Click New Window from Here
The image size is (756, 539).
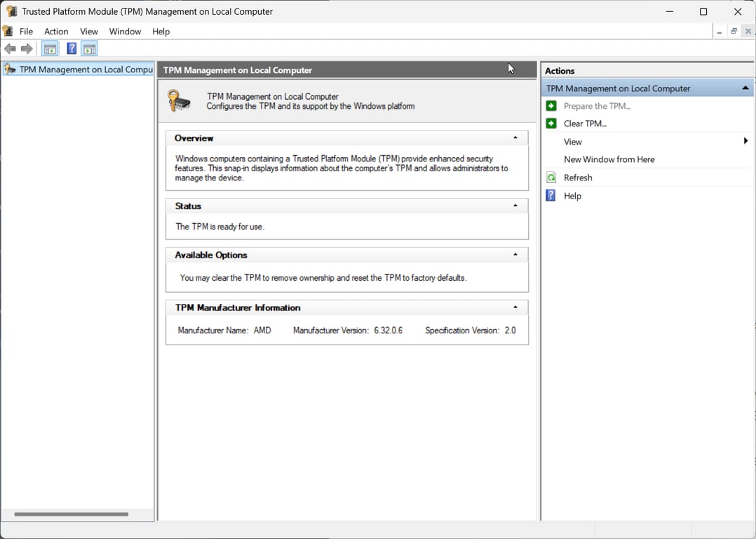609,159
